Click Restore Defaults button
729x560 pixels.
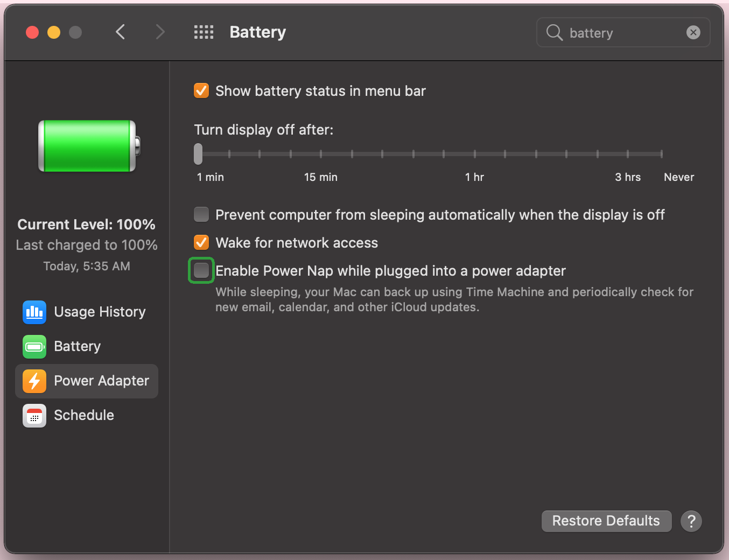click(x=606, y=521)
